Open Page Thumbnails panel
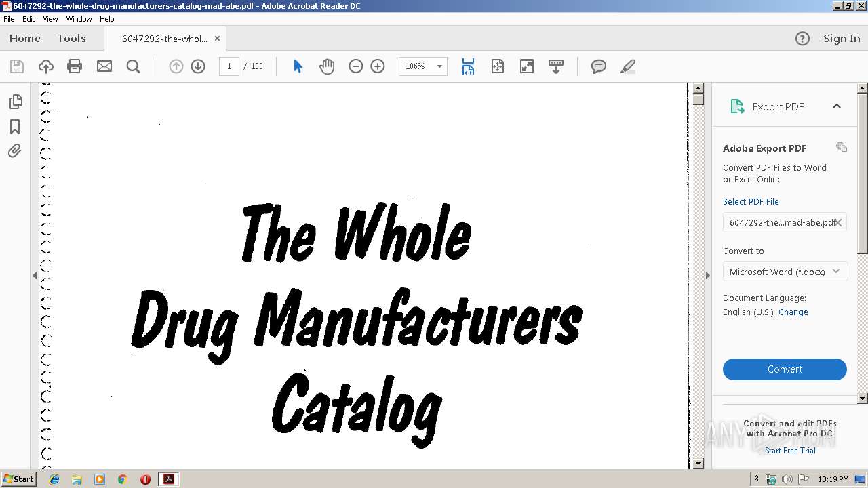This screenshot has width=868, height=488. pos(15,102)
